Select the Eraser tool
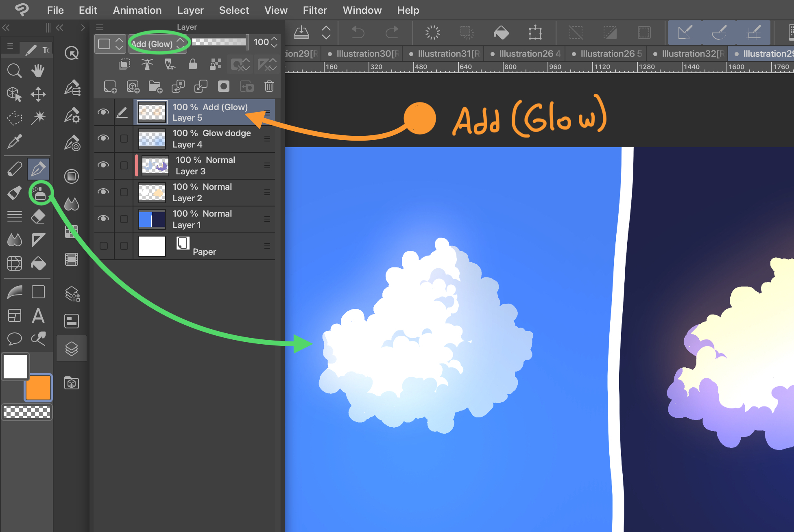This screenshot has height=532, width=794. click(x=38, y=217)
